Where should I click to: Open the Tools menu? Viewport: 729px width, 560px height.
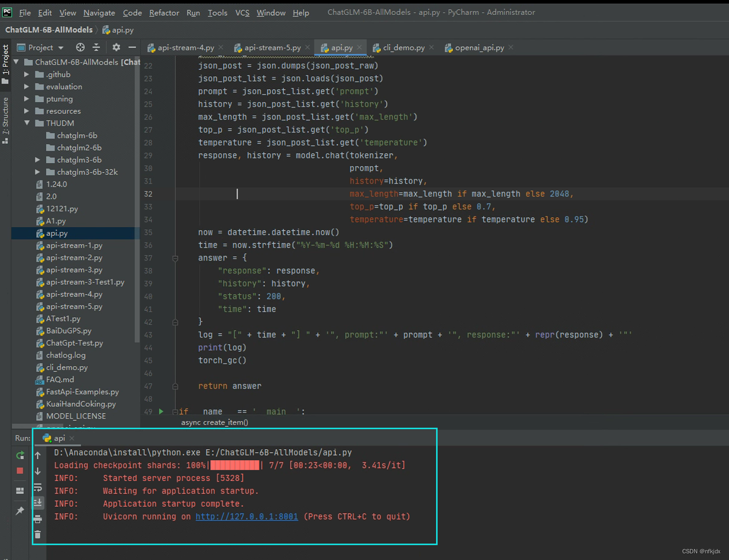[218, 12]
